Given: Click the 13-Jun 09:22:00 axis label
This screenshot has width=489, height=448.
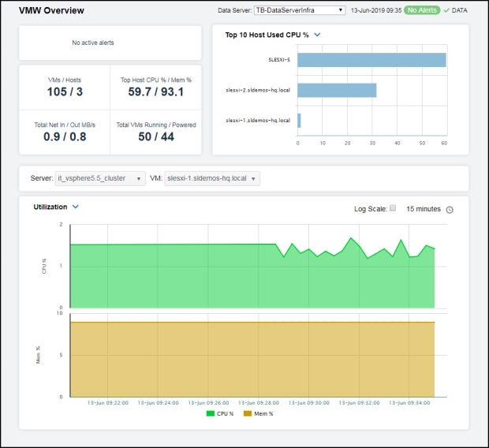Looking at the screenshot, I should coord(108,403).
